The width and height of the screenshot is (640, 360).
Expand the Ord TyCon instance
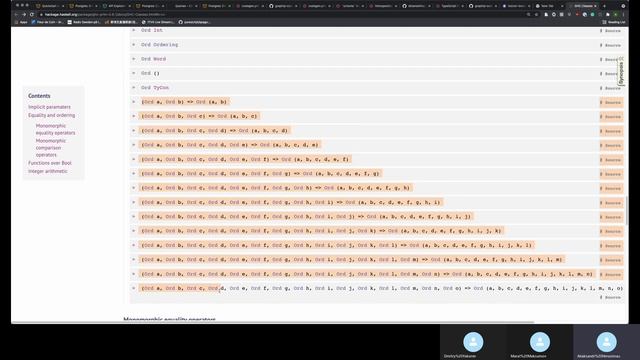[x=133, y=87]
